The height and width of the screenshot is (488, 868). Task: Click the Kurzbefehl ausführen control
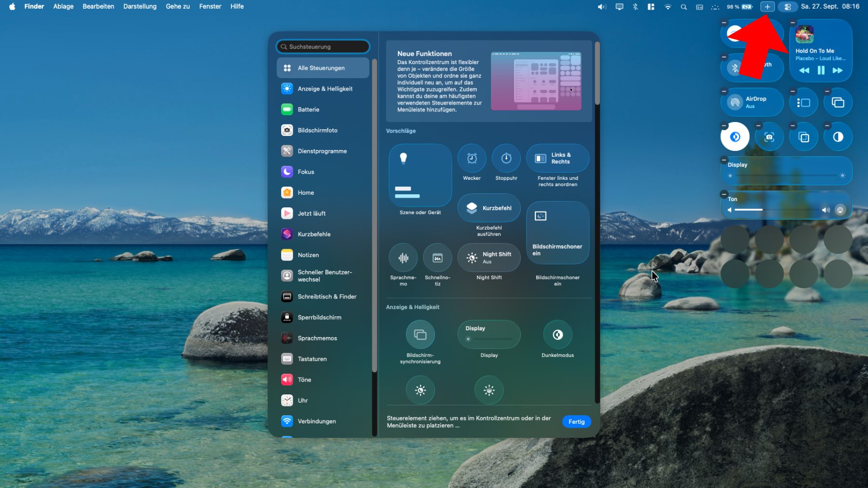[x=489, y=208]
